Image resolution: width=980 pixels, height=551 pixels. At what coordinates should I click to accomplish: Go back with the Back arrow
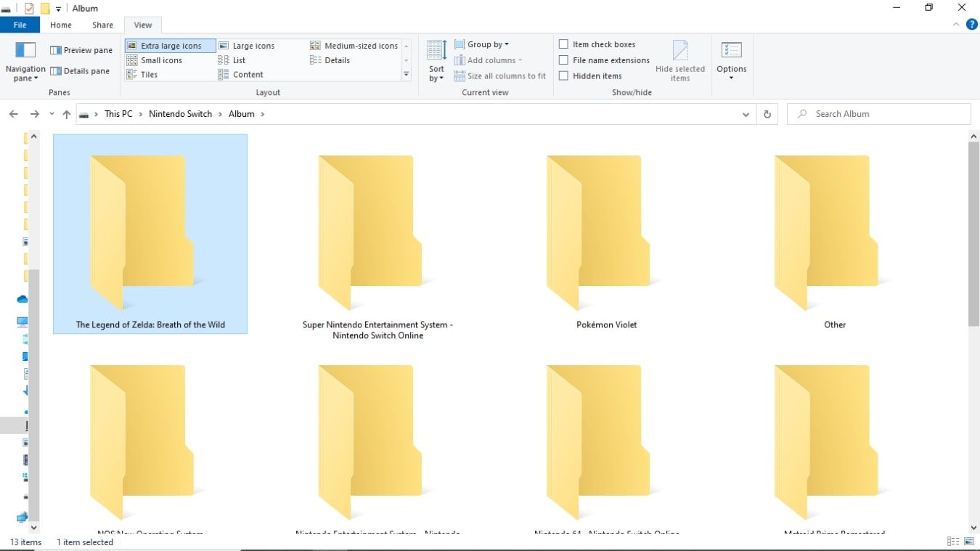pyautogui.click(x=13, y=114)
